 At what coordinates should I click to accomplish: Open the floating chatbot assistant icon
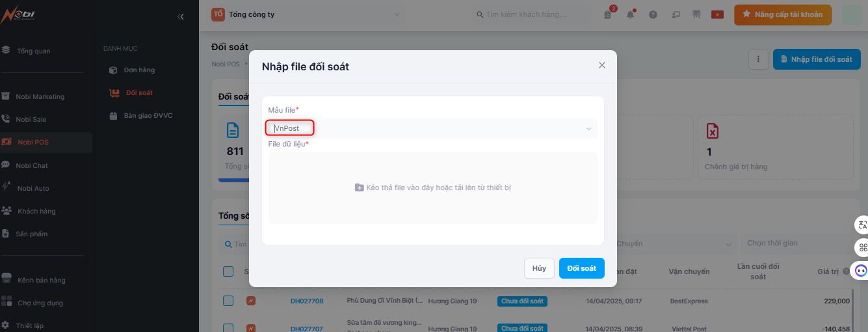click(861, 270)
